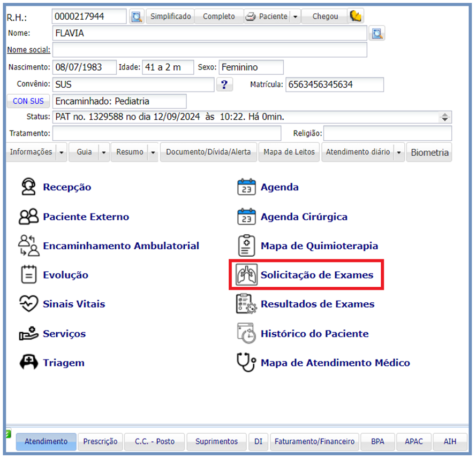Viewport: 476px width, 460px height.
Task: Open the Solicitação de Exames lungs icon
Action: click(246, 274)
